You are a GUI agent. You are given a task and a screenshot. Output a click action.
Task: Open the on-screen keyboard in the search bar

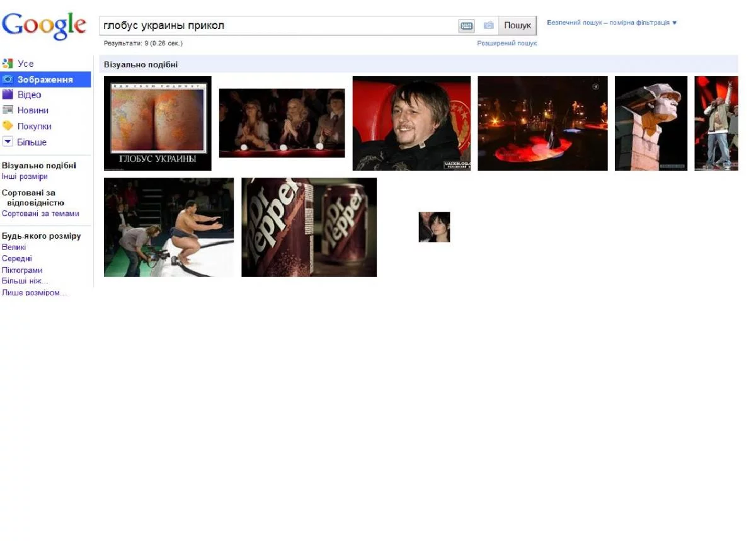(x=466, y=26)
